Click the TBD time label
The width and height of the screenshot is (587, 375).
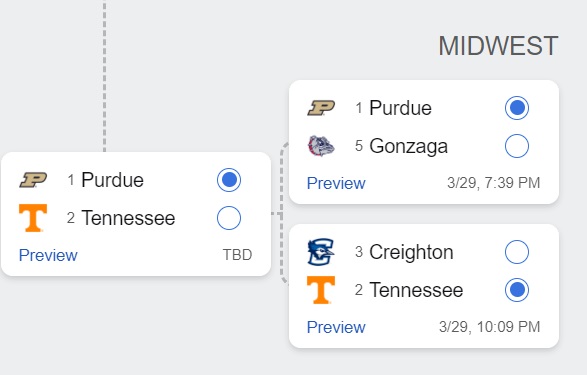click(237, 255)
